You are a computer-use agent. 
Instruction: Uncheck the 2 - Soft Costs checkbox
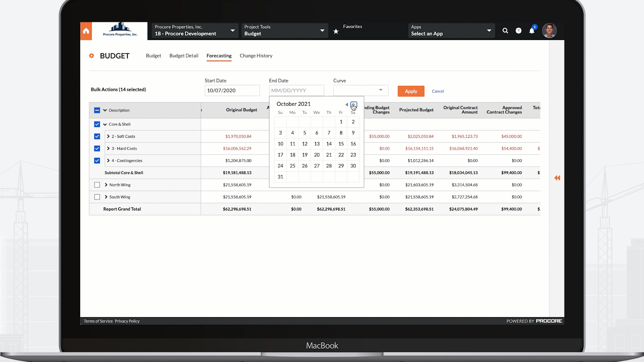point(97,136)
